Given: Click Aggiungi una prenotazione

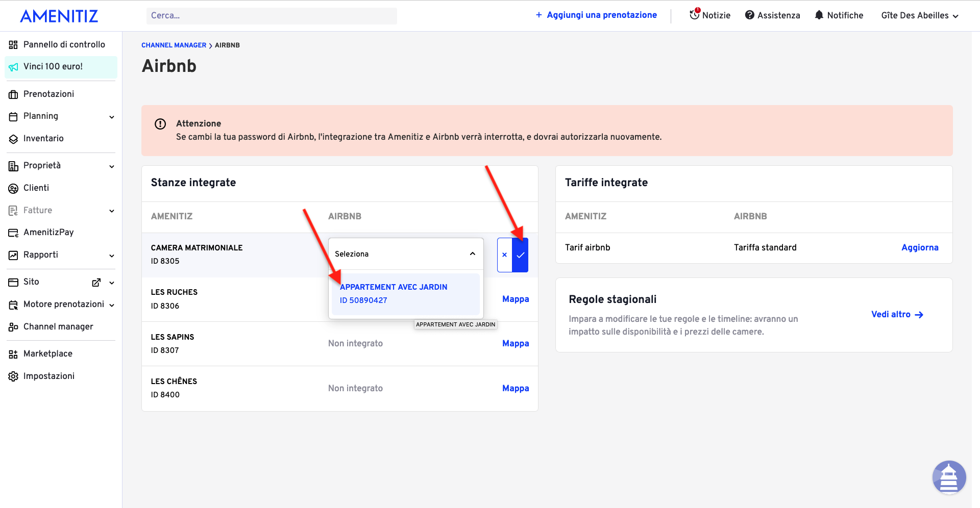Looking at the screenshot, I should pos(596,15).
